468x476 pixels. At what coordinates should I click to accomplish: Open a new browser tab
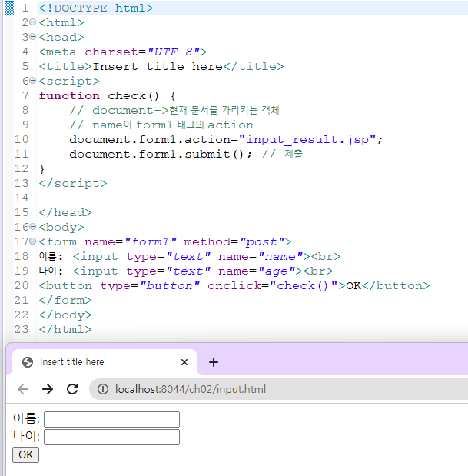[x=214, y=362]
